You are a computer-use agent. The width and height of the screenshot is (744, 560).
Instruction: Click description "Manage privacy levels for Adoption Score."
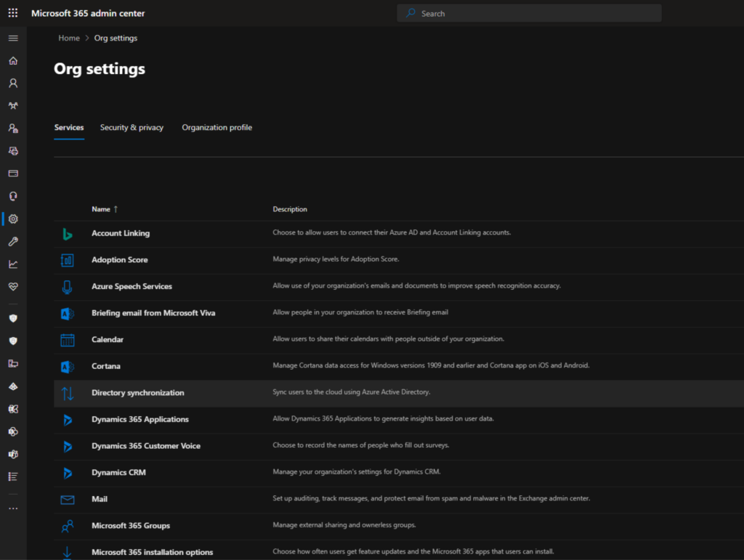(x=336, y=259)
